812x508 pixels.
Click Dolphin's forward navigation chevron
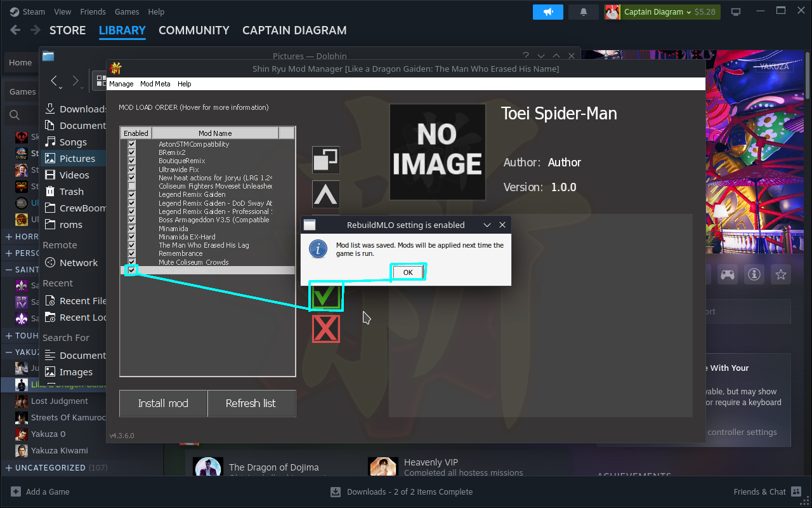coord(75,81)
